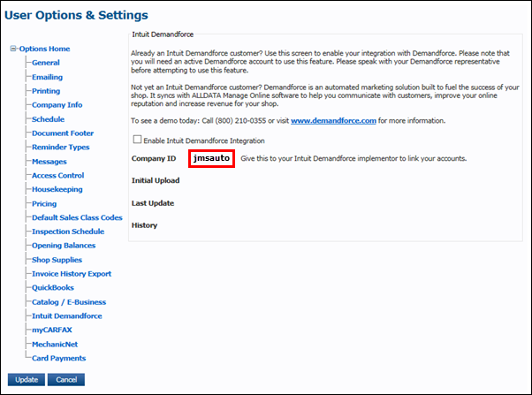Image resolution: width=532 pixels, height=395 pixels.
Task: Open Messages settings
Action: (x=49, y=162)
